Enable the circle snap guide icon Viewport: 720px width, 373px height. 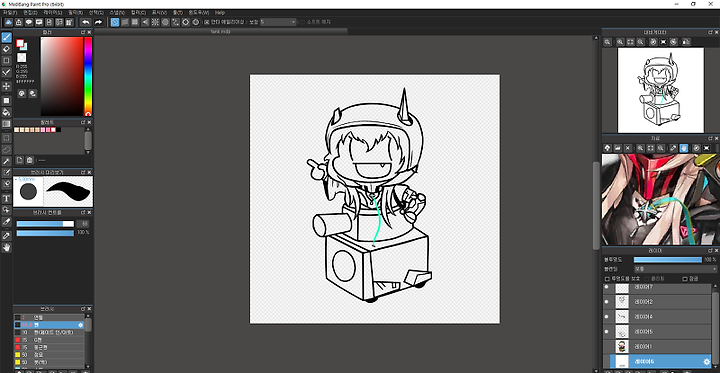[x=165, y=22]
